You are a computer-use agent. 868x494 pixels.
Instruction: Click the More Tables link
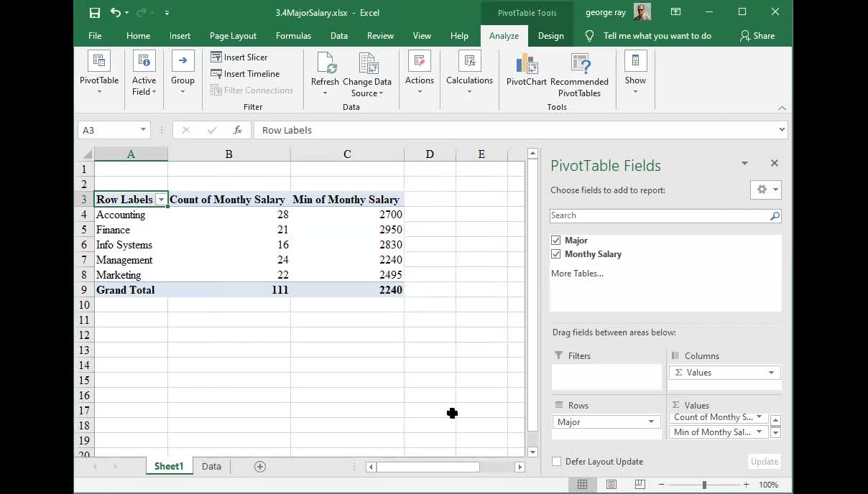pyautogui.click(x=577, y=274)
